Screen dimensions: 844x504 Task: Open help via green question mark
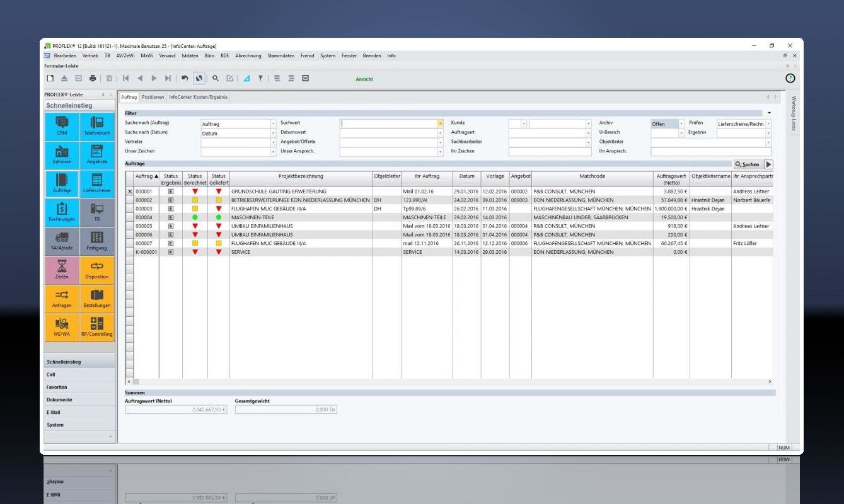[x=790, y=78]
